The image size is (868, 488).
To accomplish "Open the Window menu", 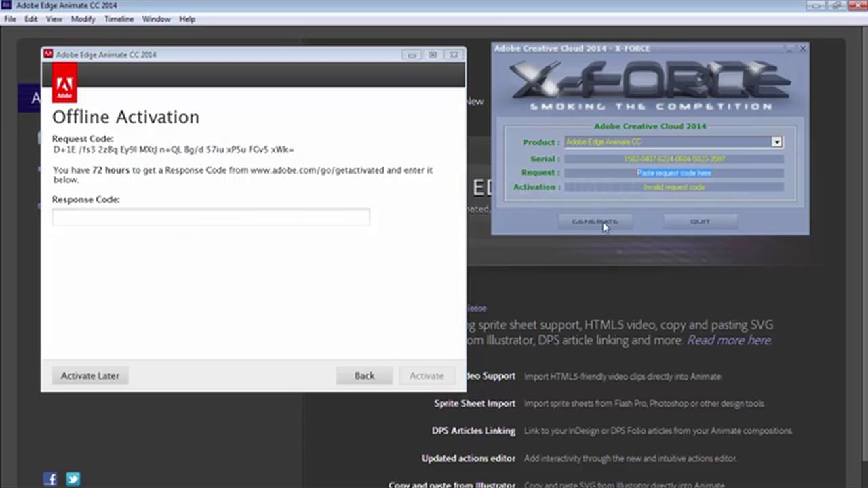I will point(156,19).
